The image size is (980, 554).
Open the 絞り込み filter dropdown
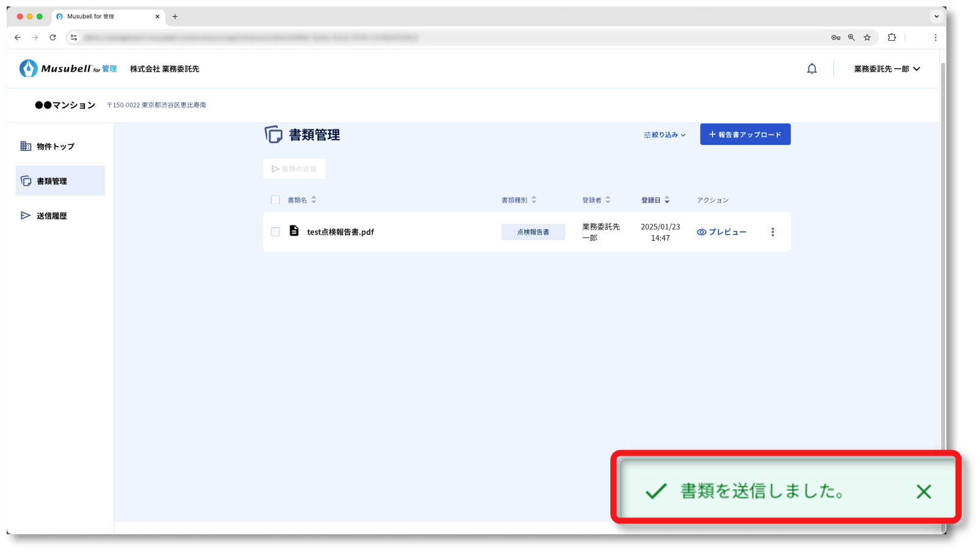coord(664,135)
